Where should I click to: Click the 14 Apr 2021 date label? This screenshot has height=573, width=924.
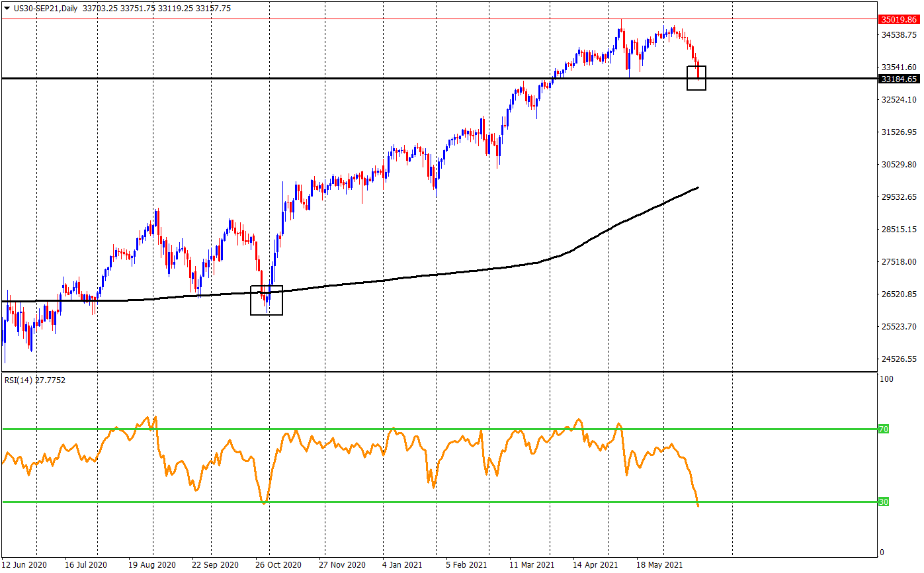click(595, 565)
